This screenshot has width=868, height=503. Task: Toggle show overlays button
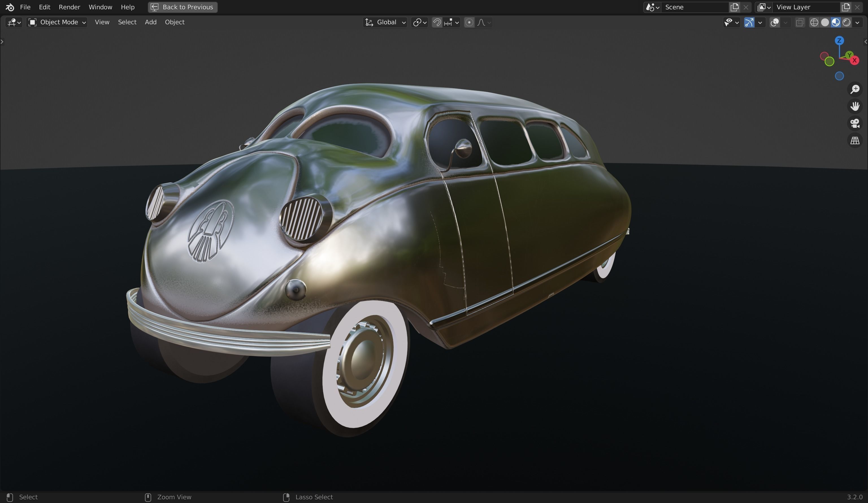click(x=775, y=22)
